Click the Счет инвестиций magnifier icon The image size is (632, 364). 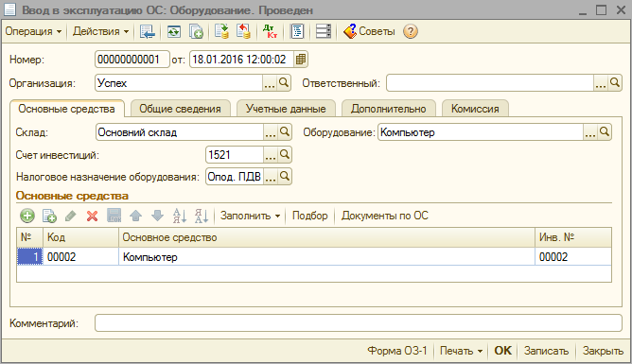285,155
